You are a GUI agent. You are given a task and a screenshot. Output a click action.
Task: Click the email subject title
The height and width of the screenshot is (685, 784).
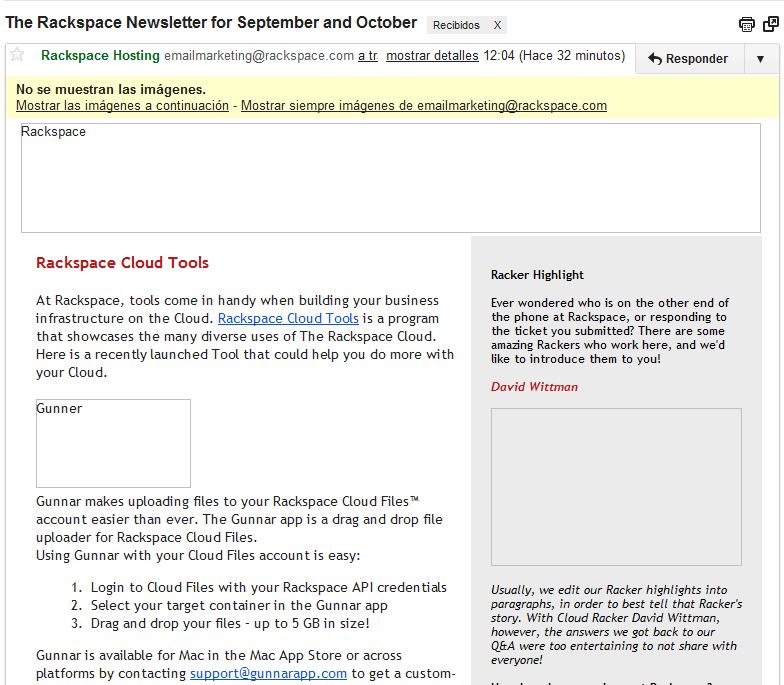tap(211, 22)
